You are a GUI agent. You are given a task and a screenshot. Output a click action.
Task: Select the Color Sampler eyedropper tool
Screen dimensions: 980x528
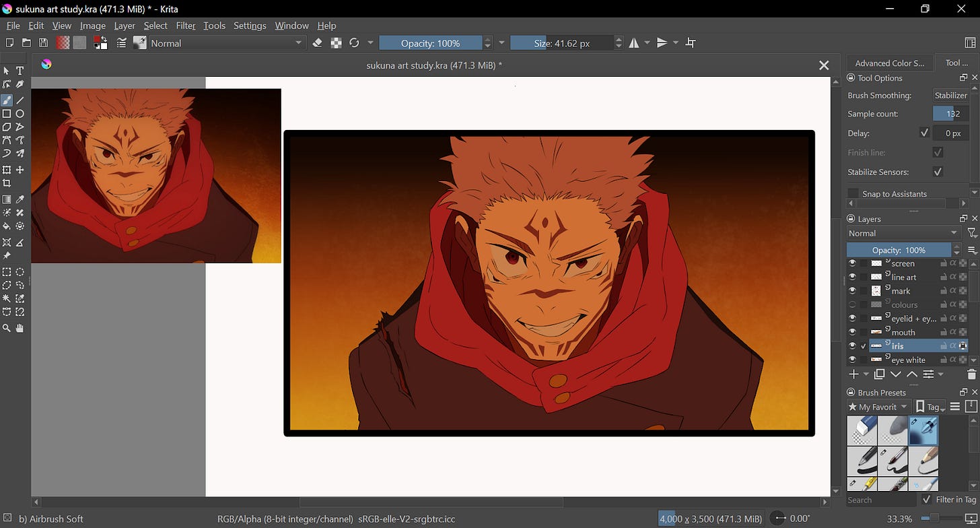(x=20, y=199)
